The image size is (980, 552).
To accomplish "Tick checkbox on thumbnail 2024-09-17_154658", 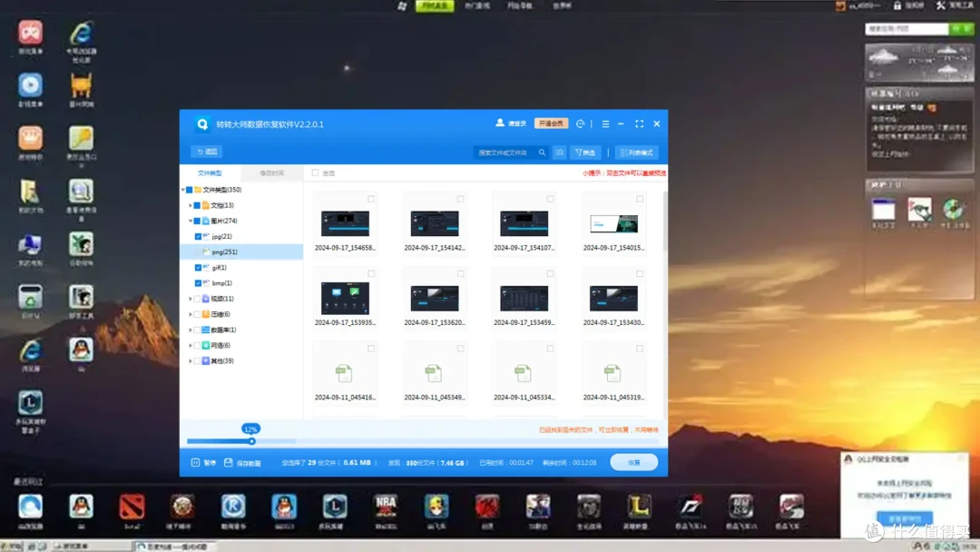I will 371,199.
